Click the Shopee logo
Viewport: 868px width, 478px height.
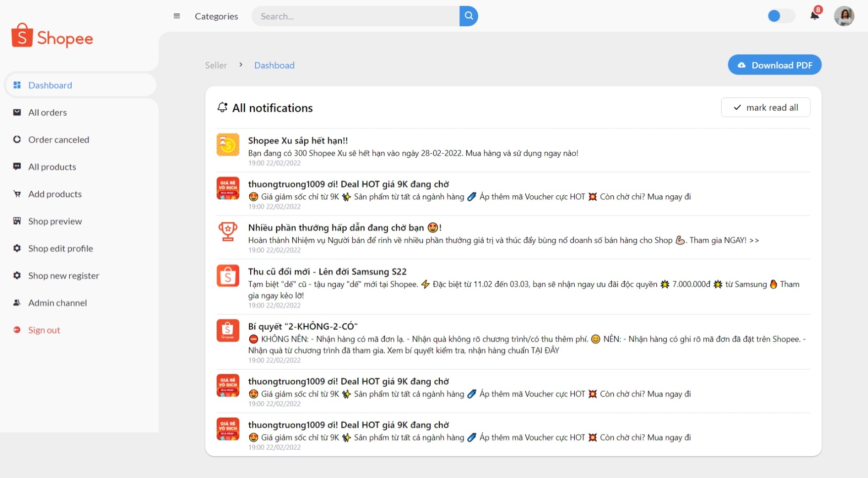52,36
